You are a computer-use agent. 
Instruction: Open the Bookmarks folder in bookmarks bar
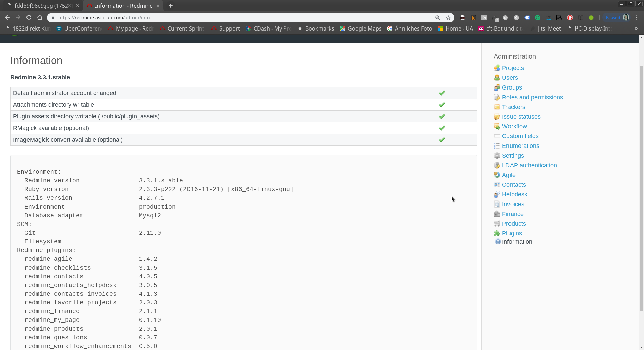tap(316, 28)
